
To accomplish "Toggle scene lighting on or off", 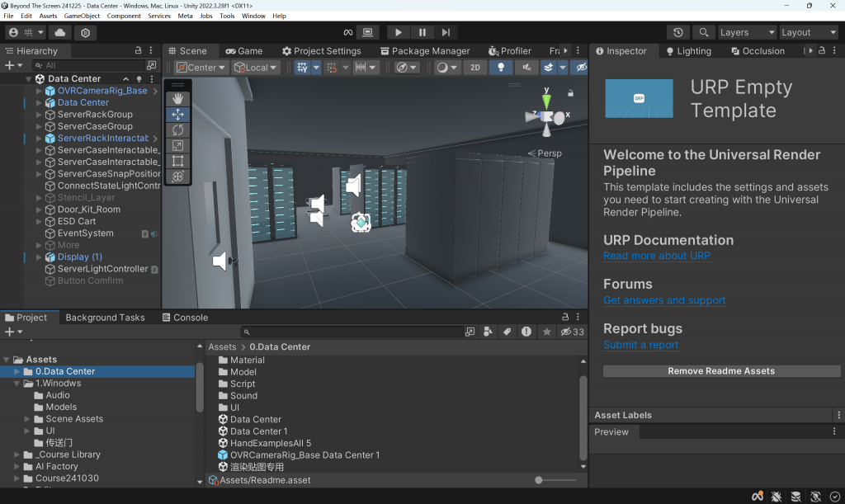I will click(501, 68).
